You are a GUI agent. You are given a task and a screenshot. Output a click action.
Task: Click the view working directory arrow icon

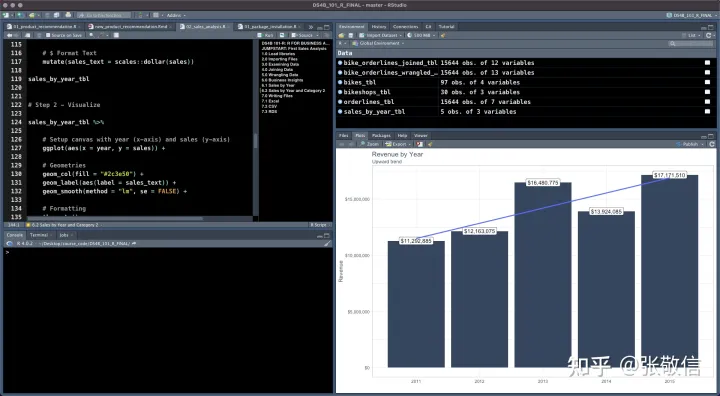(134, 243)
